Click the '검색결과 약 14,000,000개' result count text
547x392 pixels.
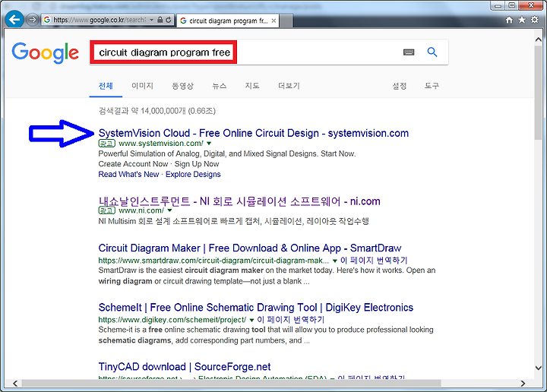click(x=157, y=111)
